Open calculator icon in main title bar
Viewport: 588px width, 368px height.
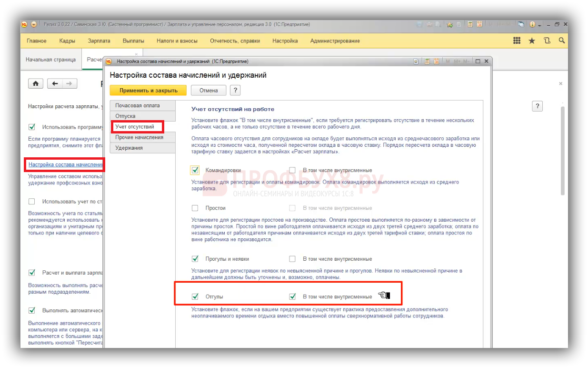pos(470,24)
